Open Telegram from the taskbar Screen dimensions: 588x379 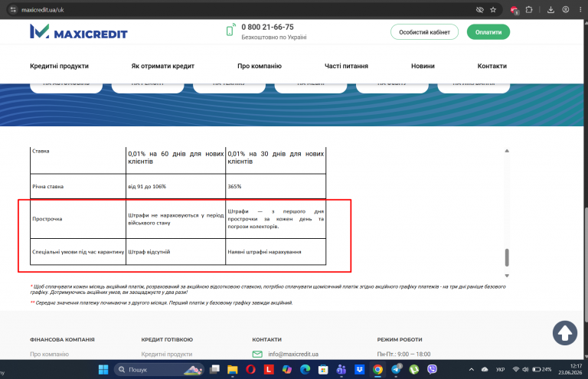pyautogui.click(x=396, y=370)
